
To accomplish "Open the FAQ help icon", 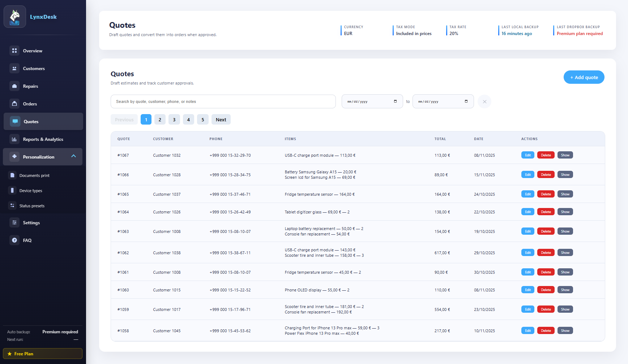I will pos(14,240).
